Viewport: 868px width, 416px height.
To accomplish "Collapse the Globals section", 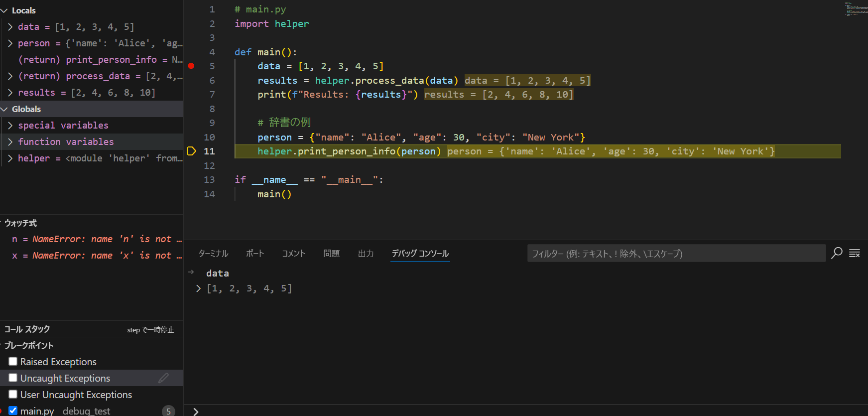I will 4,109.
